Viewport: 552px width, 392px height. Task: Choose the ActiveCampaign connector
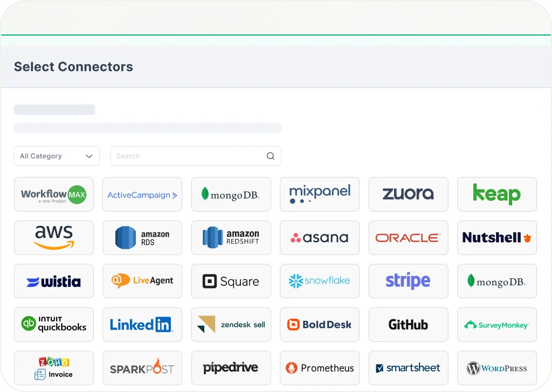pyautogui.click(x=142, y=194)
